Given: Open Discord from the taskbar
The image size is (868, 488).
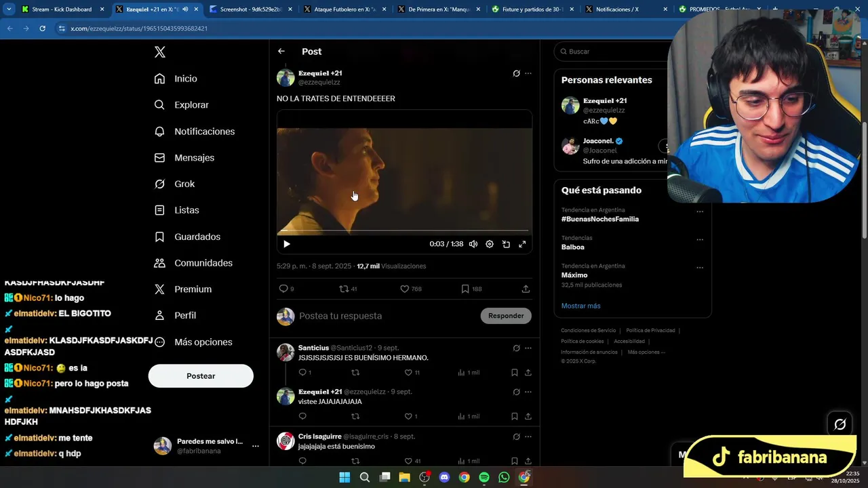Looking at the screenshot, I should click(x=444, y=477).
